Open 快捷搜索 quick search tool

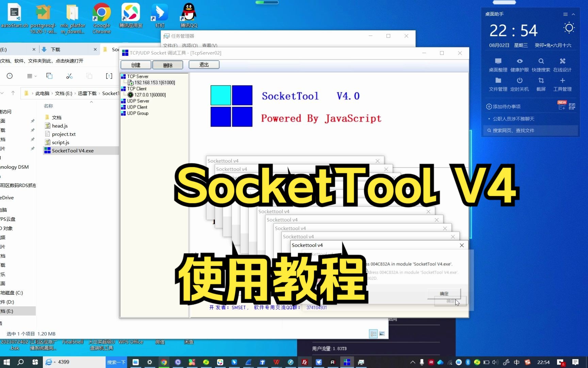[541, 65]
